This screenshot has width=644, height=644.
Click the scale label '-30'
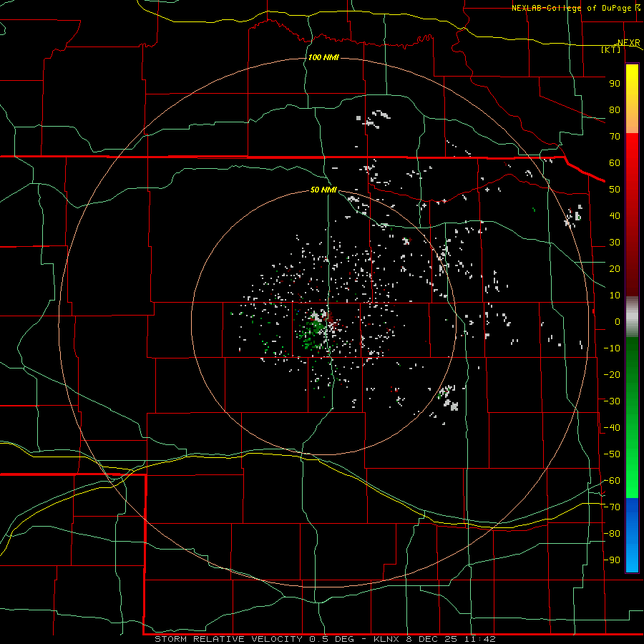coord(612,401)
